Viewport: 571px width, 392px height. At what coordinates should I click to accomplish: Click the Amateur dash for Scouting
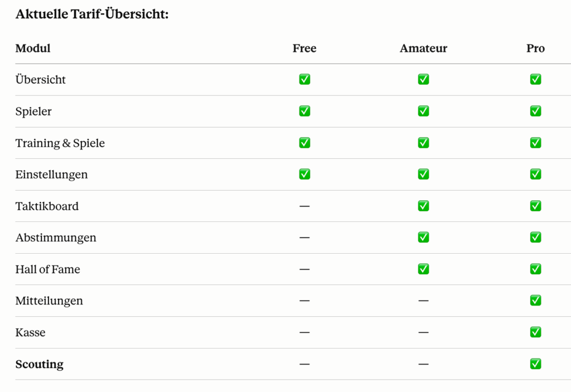pos(423,364)
